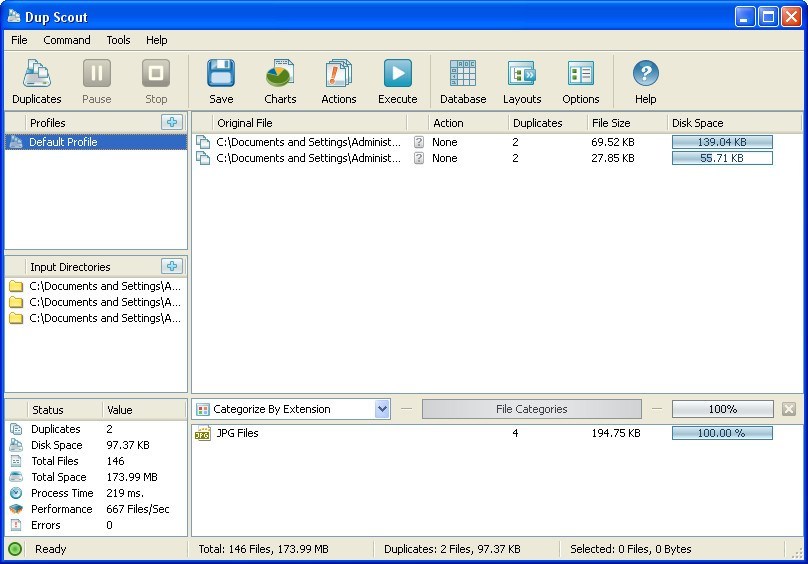Click the Help question mark icon
Image resolution: width=808 pixels, height=564 pixels.
point(646,81)
